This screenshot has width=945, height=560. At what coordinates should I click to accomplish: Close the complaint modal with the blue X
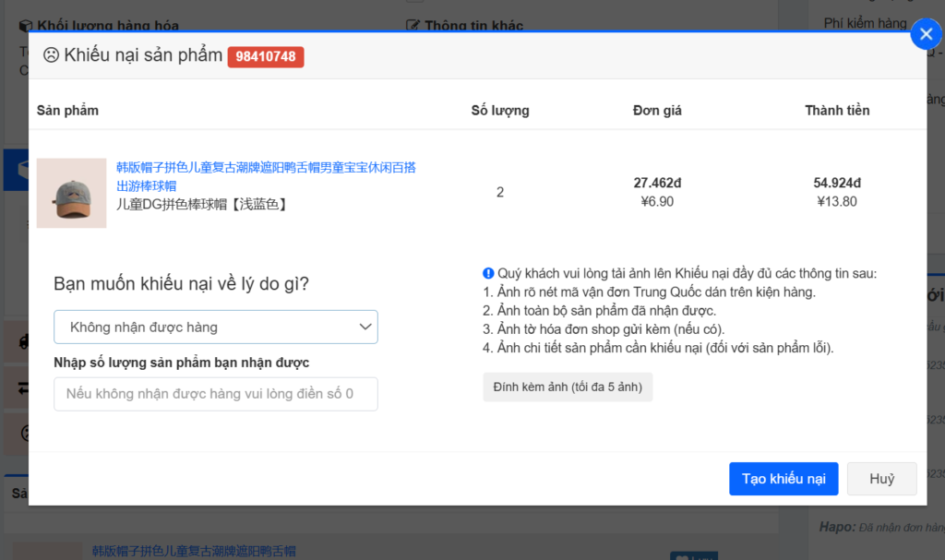pyautogui.click(x=926, y=34)
